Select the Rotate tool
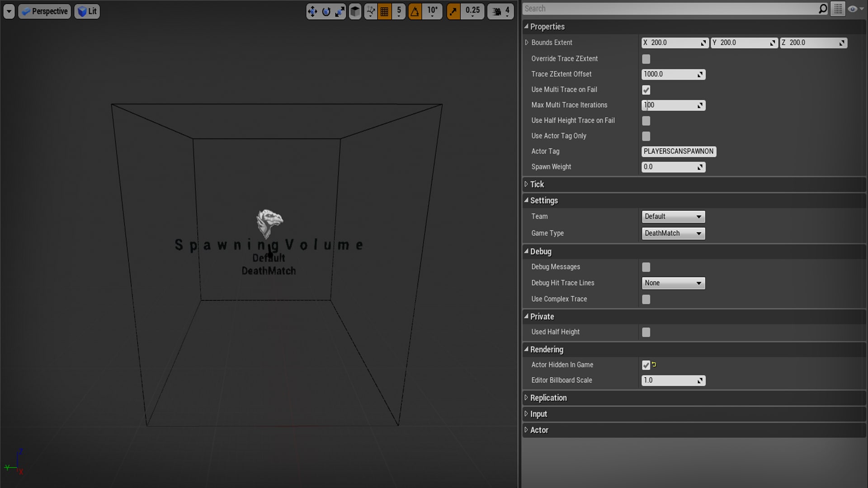This screenshot has width=868, height=488. pyautogui.click(x=326, y=11)
